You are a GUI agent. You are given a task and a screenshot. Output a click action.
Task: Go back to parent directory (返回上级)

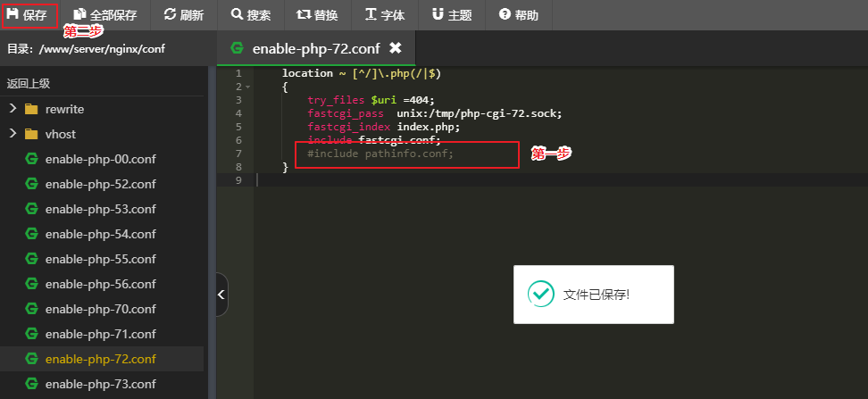point(29,84)
